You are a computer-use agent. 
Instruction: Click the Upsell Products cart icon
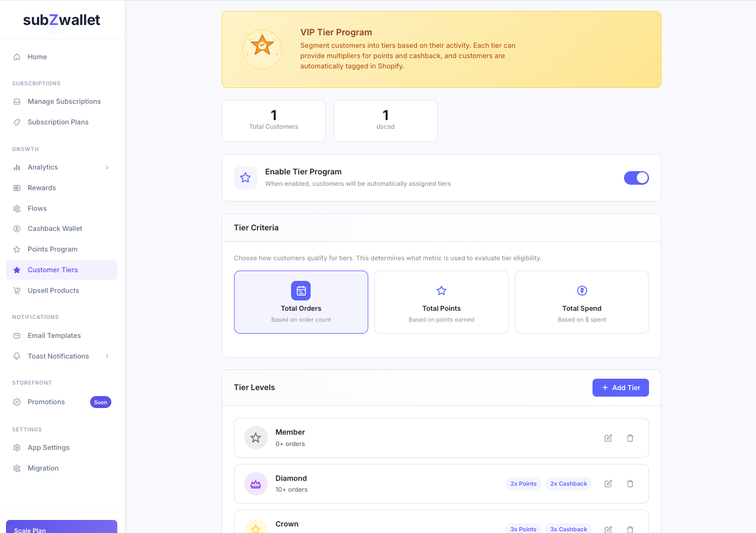[x=17, y=291]
